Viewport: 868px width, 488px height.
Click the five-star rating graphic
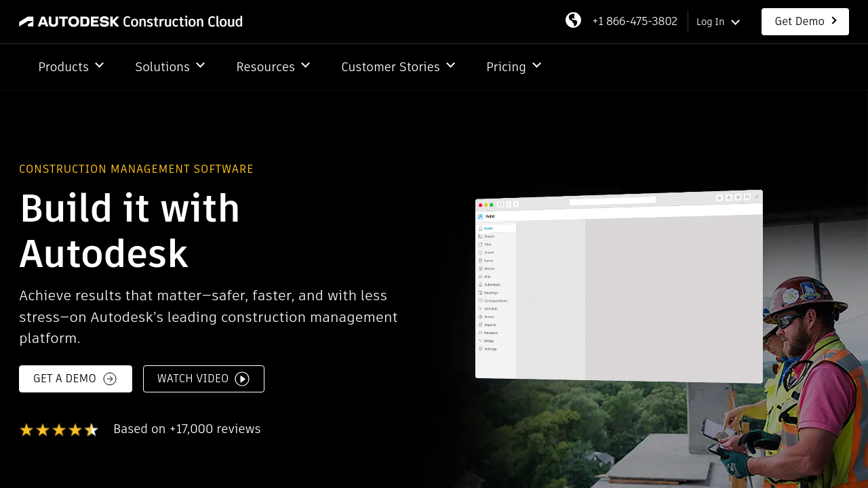(x=59, y=430)
